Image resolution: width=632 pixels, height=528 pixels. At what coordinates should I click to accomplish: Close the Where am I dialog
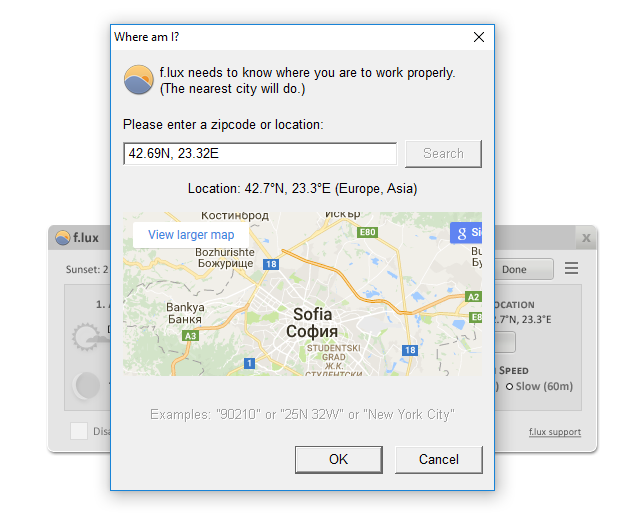point(479,37)
